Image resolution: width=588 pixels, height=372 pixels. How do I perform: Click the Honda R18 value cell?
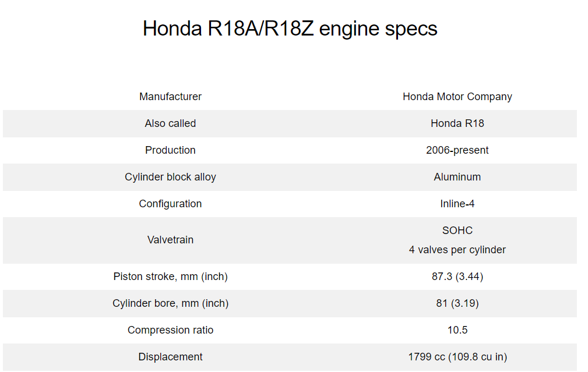click(457, 123)
